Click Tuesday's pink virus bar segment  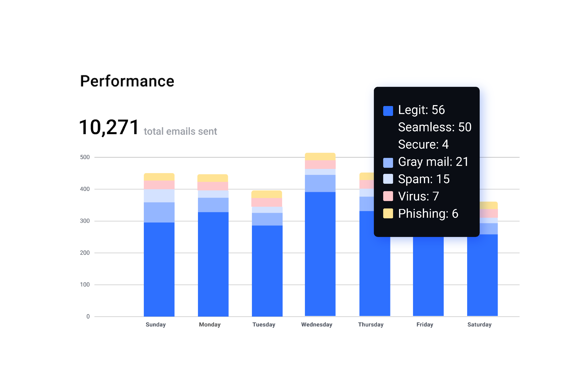pos(267,202)
